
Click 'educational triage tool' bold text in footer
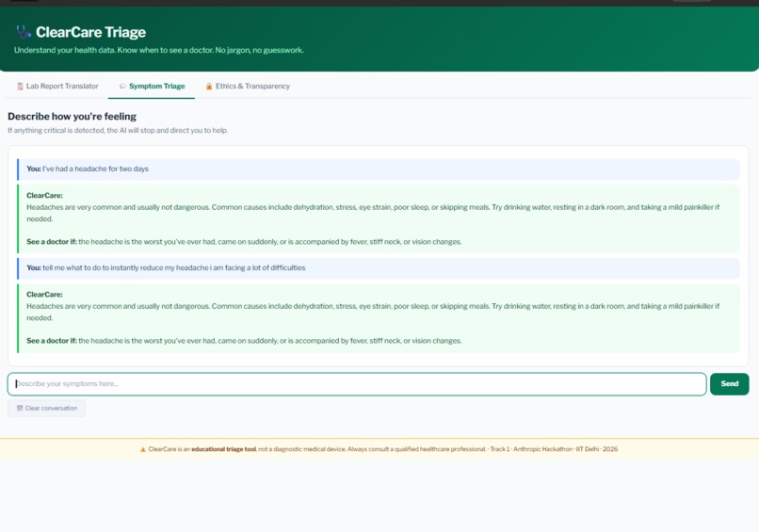click(223, 449)
